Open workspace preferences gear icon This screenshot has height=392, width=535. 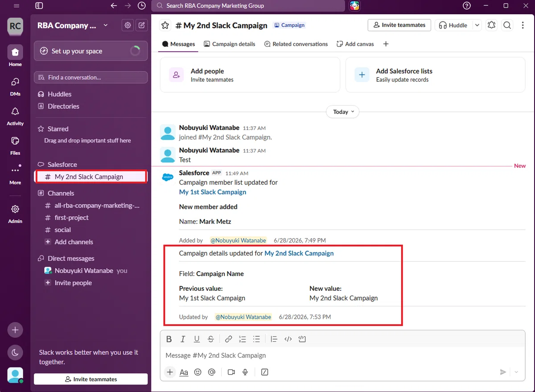[x=128, y=25]
